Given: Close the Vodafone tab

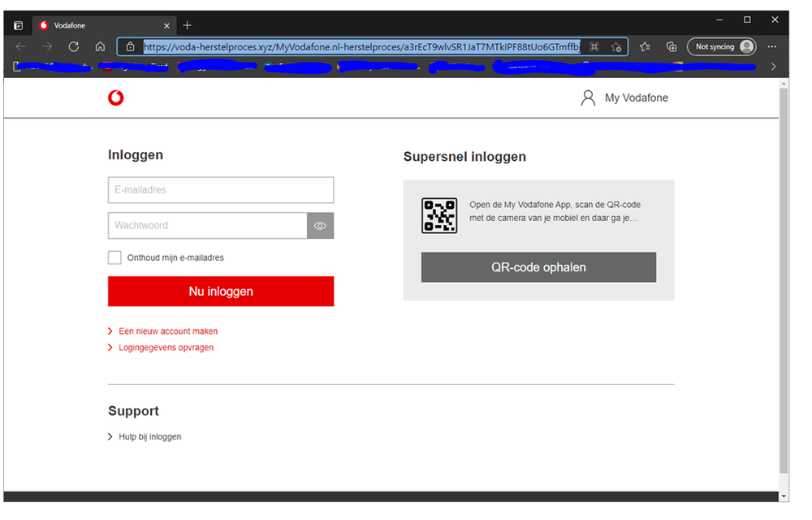Looking at the screenshot, I should point(166,25).
